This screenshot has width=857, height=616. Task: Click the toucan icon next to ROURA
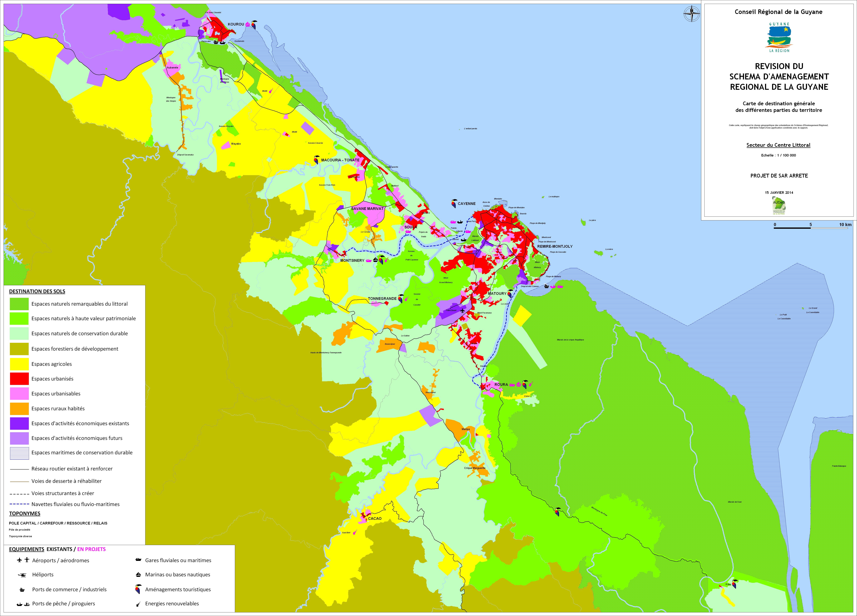525,384
